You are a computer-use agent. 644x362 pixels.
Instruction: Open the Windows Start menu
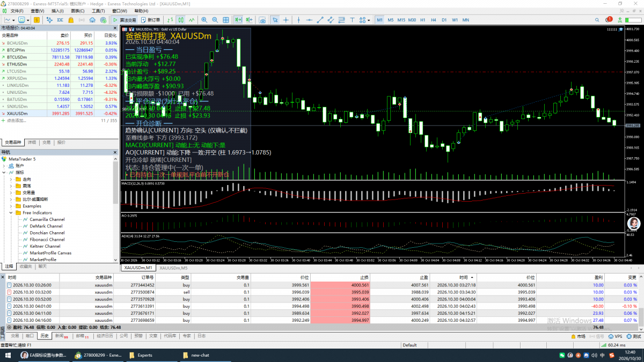coord(9,355)
